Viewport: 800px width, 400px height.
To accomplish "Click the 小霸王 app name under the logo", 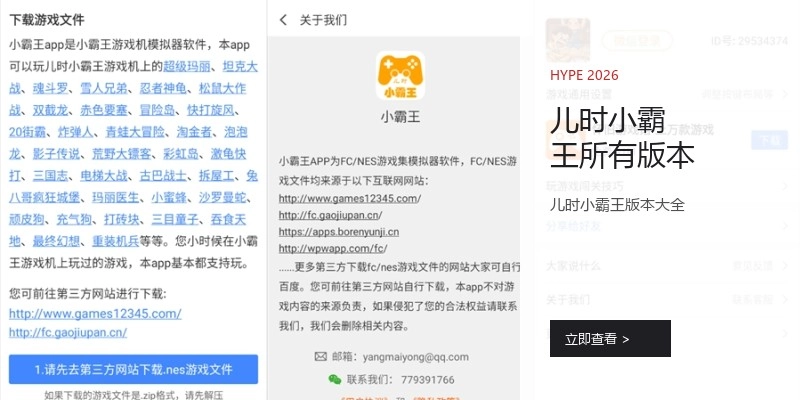I will (401, 117).
